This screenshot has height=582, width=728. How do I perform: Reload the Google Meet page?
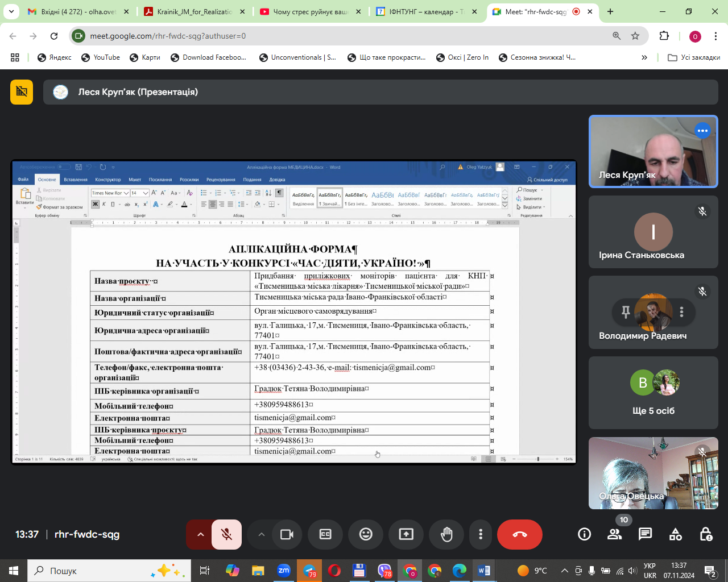coord(54,36)
